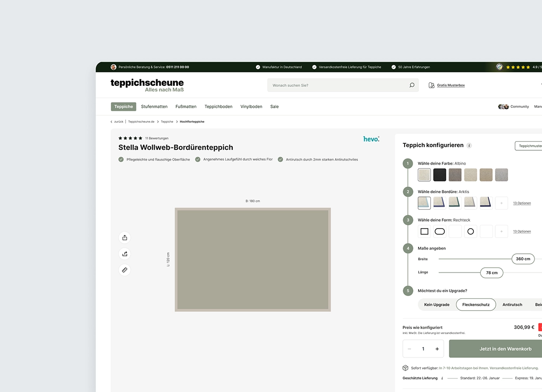Click the search magnifier icon

click(x=412, y=85)
